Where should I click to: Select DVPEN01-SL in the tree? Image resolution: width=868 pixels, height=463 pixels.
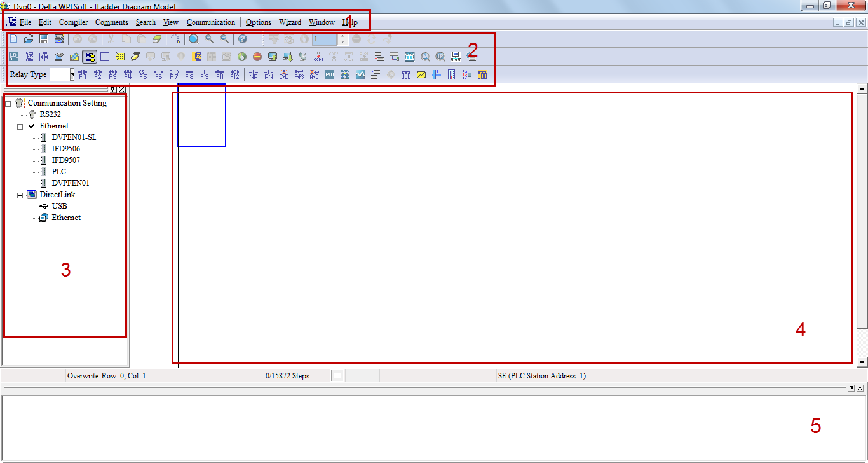(x=74, y=137)
